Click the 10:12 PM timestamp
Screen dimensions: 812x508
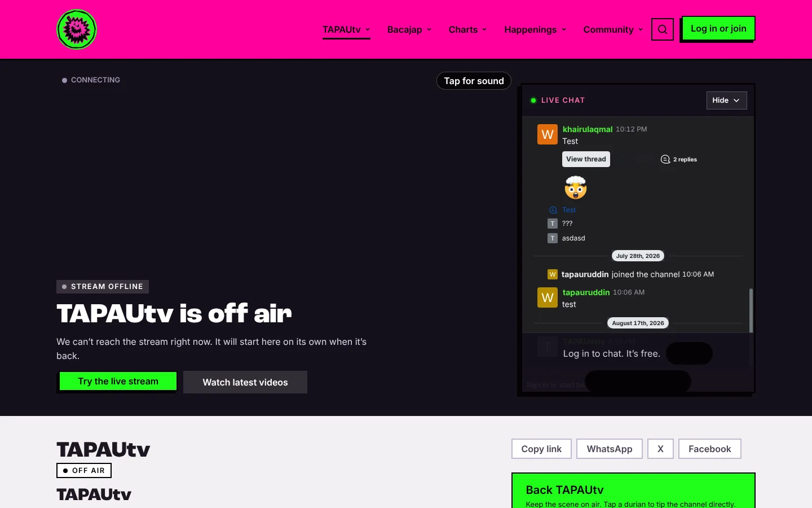coord(631,129)
